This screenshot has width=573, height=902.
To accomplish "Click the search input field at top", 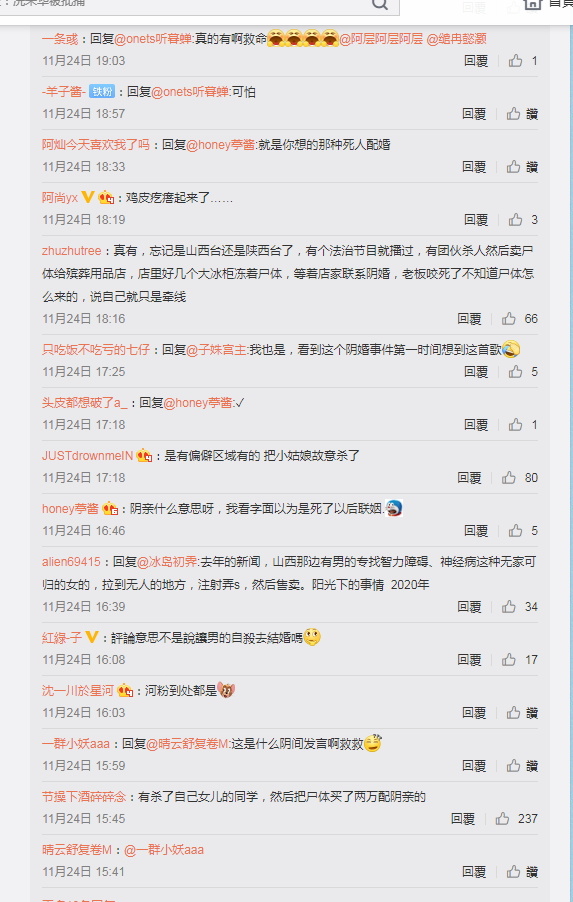I will pyautogui.click(x=190, y=4).
